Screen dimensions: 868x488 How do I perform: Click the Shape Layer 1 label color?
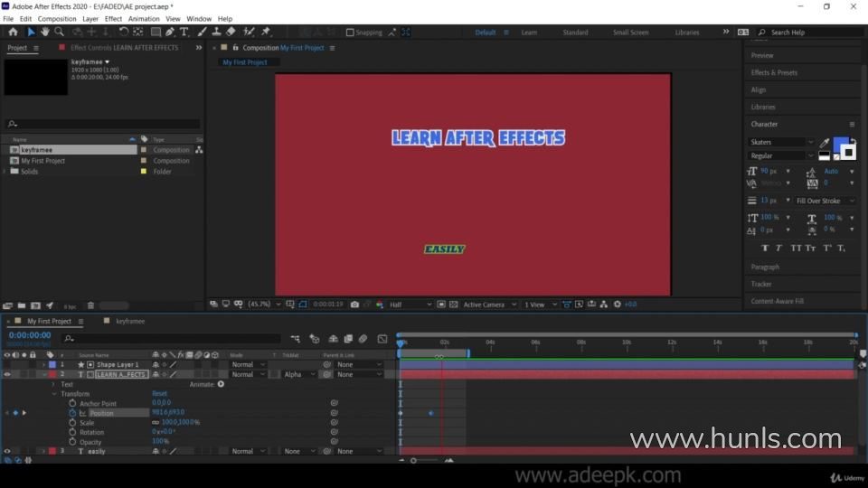pos(52,364)
